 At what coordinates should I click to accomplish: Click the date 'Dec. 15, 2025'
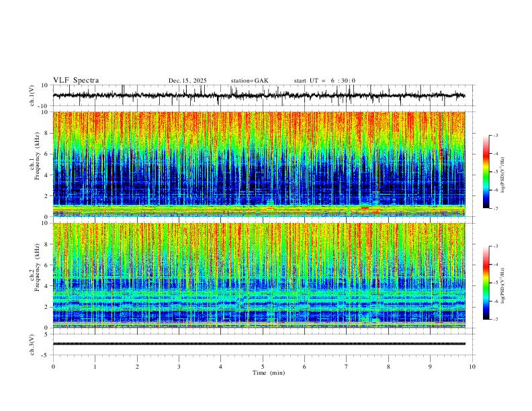click(x=187, y=81)
